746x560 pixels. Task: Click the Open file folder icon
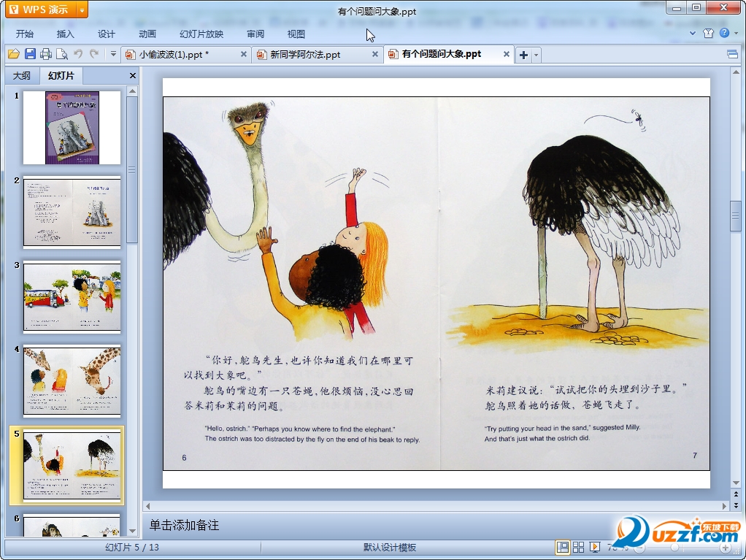[x=13, y=54]
